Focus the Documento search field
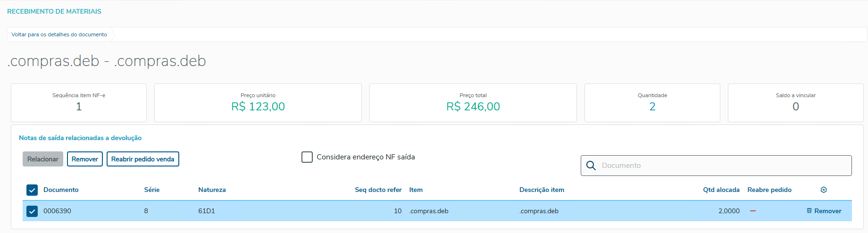Image resolution: width=868 pixels, height=233 pixels. [722, 166]
